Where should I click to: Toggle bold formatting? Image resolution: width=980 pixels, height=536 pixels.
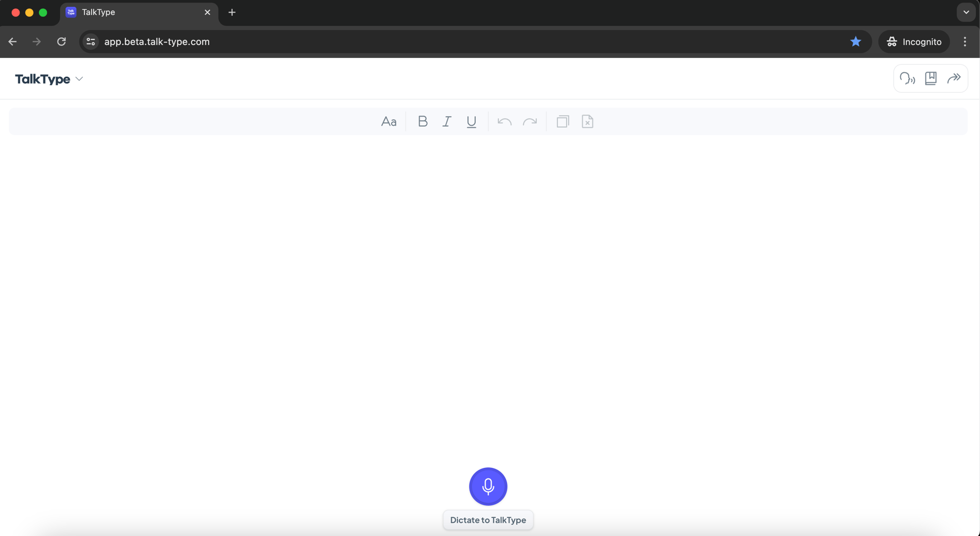pos(422,121)
